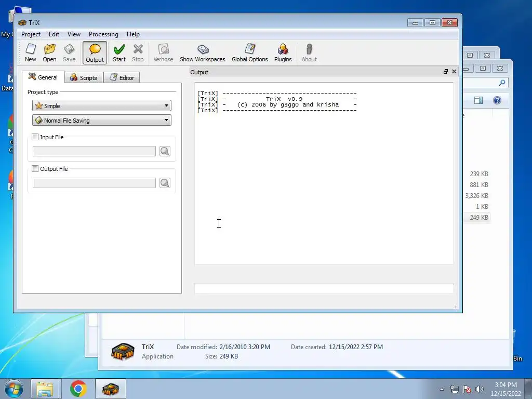Click the TriX taskbar button

(x=111, y=389)
